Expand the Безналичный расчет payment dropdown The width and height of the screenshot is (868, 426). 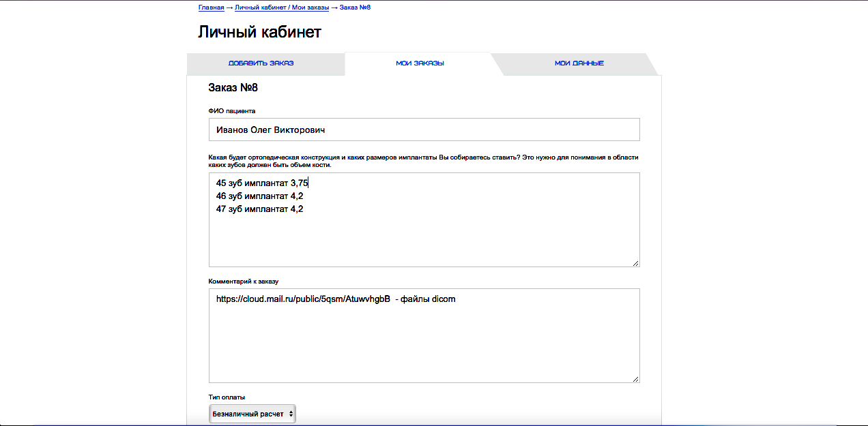pos(252,414)
